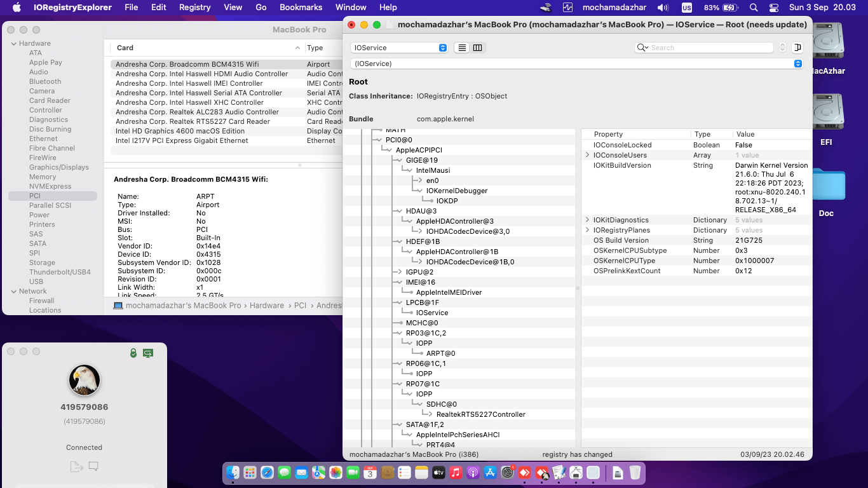Select Bluetooth in System Information sidebar
Image resolution: width=868 pixels, height=488 pixels.
tap(45, 81)
